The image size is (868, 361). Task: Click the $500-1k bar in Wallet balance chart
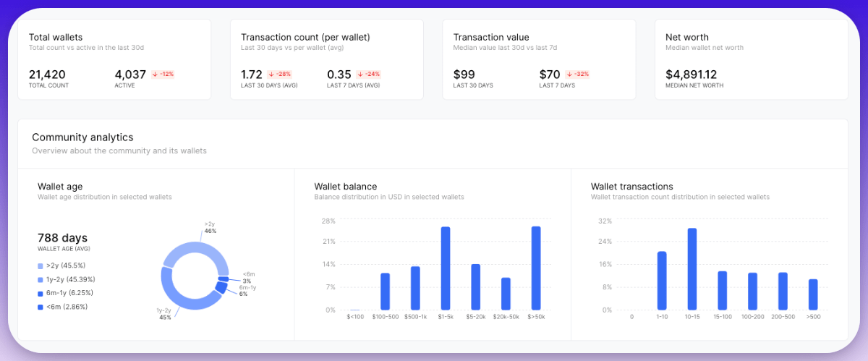click(x=415, y=288)
